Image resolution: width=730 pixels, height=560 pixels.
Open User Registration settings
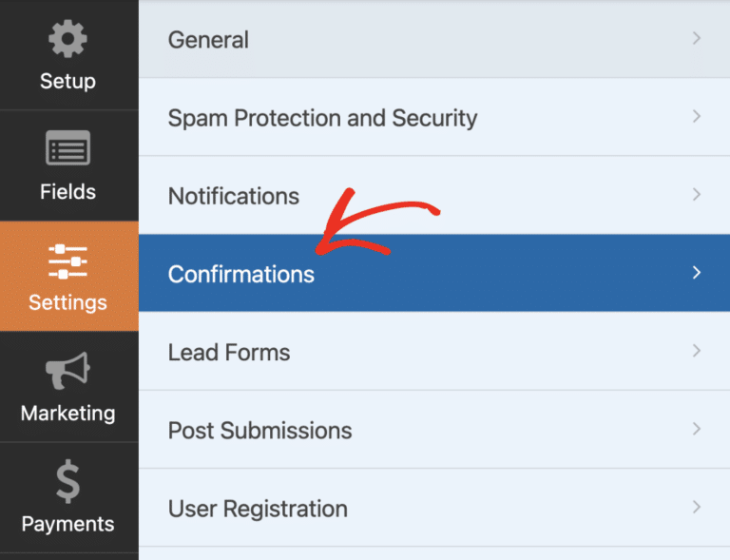click(x=258, y=508)
